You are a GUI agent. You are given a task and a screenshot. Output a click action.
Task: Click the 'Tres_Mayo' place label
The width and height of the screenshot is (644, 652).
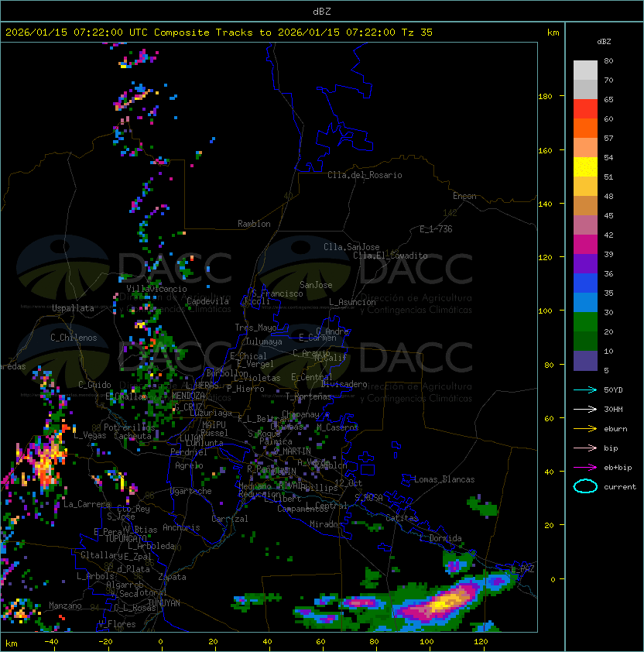255,328
